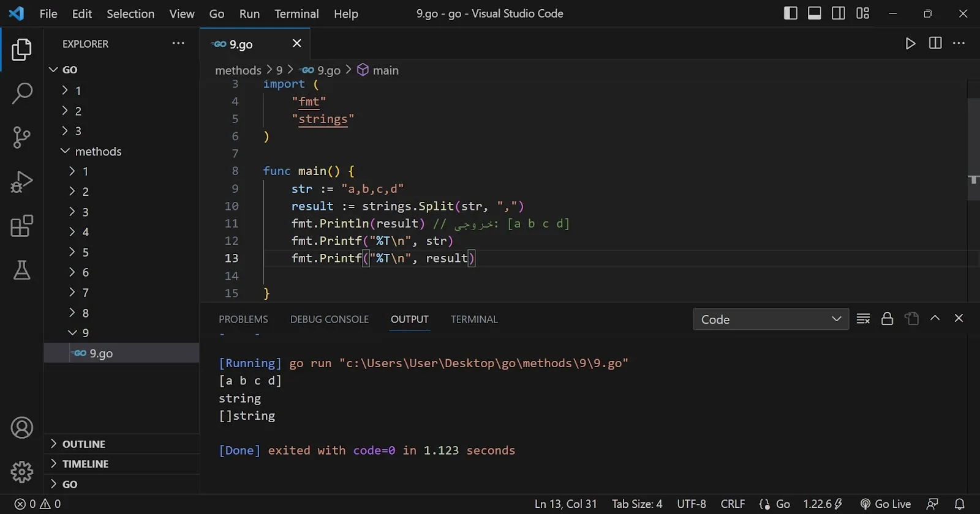980x514 pixels.
Task: Toggle primary side bar visibility
Action: coord(791,13)
